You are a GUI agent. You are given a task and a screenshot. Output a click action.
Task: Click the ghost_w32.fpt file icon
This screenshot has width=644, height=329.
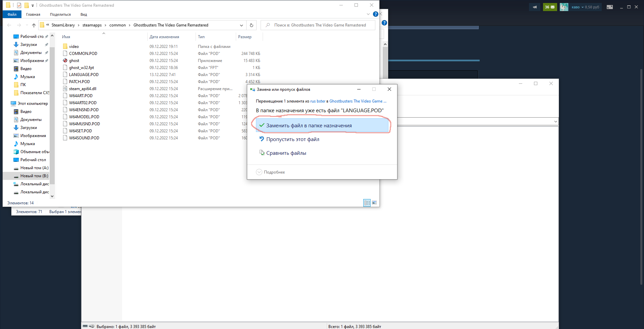click(65, 68)
